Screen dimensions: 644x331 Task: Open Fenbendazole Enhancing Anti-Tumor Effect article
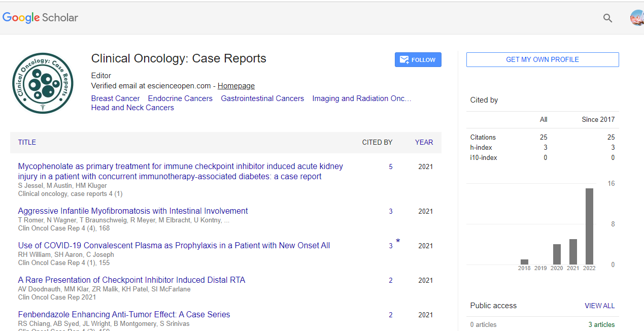(x=124, y=314)
